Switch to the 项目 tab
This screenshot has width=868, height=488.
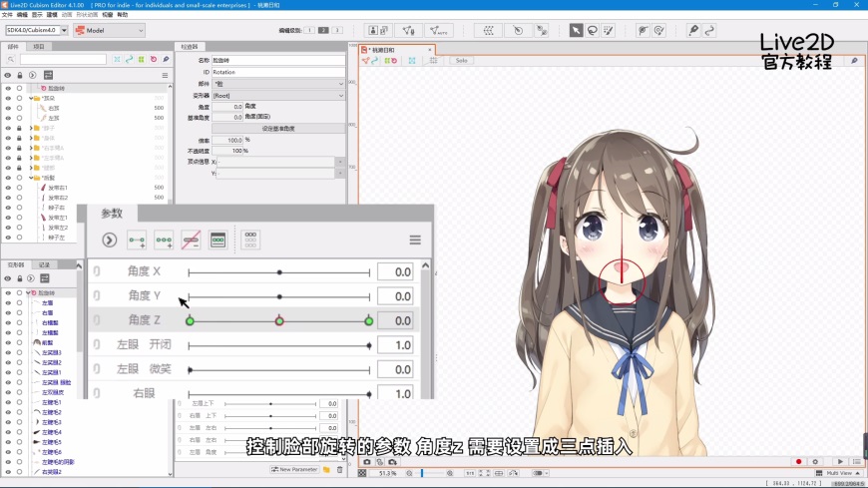coord(39,47)
